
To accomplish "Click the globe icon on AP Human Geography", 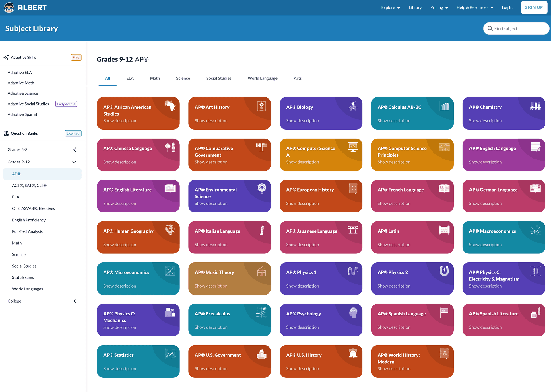I will (170, 230).
